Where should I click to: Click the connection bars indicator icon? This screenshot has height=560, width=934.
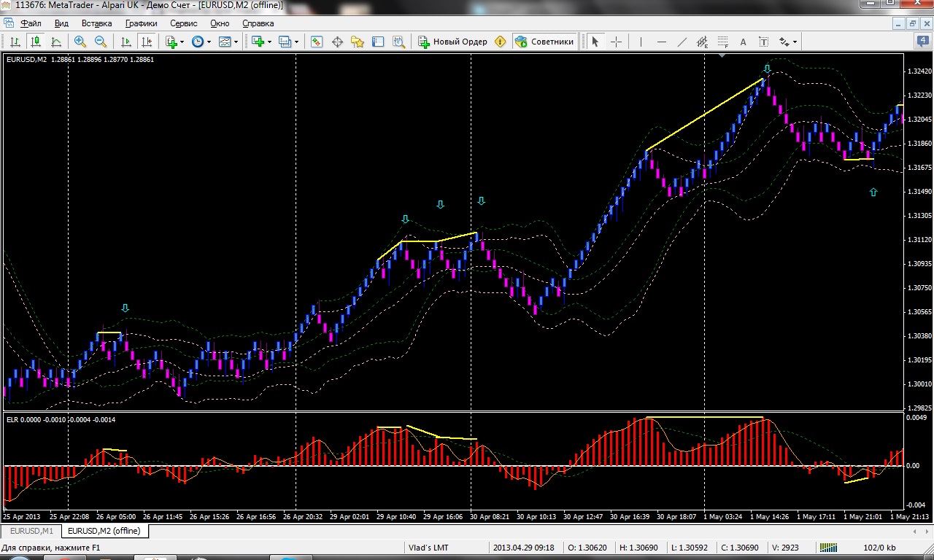click(828, 548)
